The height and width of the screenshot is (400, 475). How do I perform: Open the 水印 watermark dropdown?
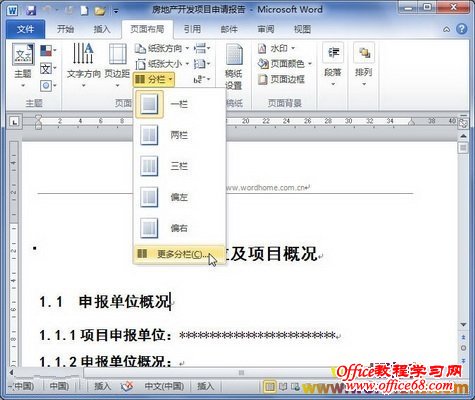[277, 49]
